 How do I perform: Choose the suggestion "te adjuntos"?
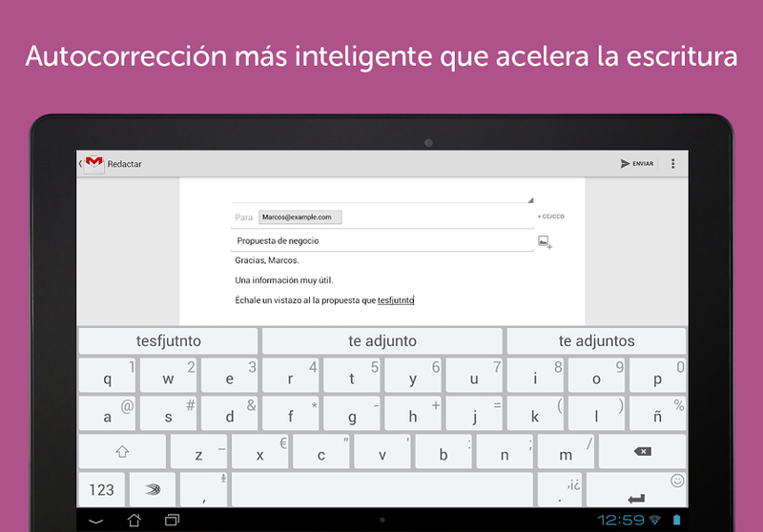pos(597,341)
